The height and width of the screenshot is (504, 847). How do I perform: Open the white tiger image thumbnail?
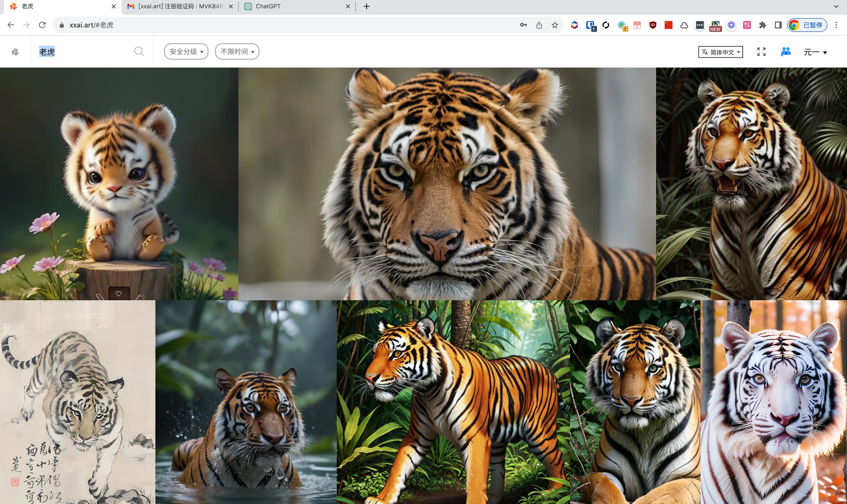773,402
